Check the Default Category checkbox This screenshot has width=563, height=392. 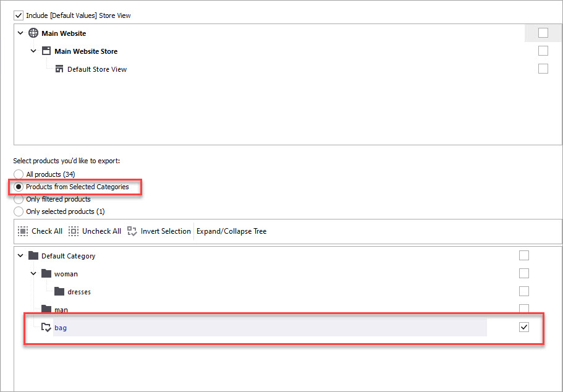(524, 255)
